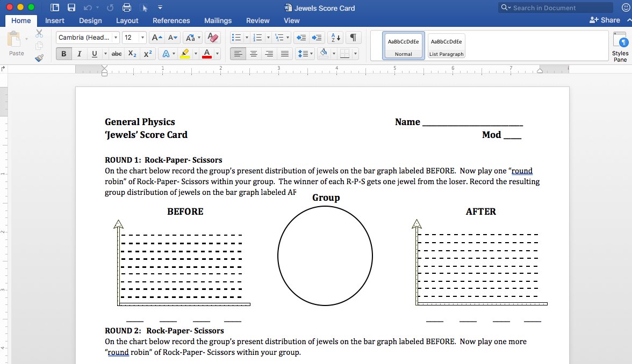This screenshot has height=364, width=632.
Task: Select the Group circle shape in the document
Action: 325,256
